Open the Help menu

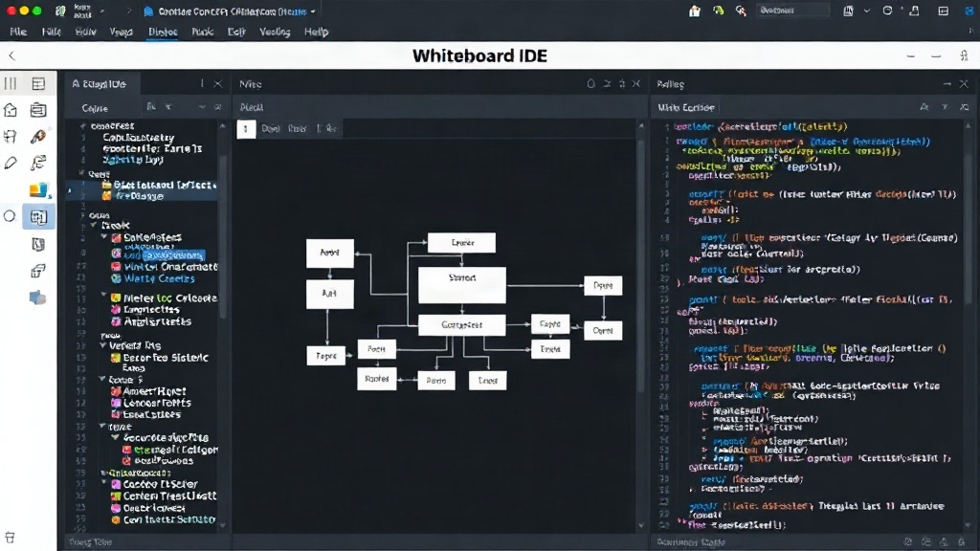pos(316,32)
